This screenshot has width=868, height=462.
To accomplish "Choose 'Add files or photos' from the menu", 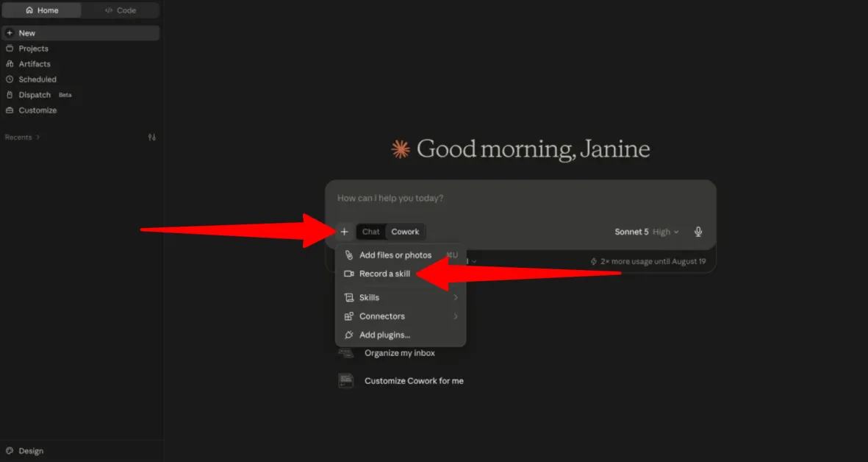I will [401, 255].
